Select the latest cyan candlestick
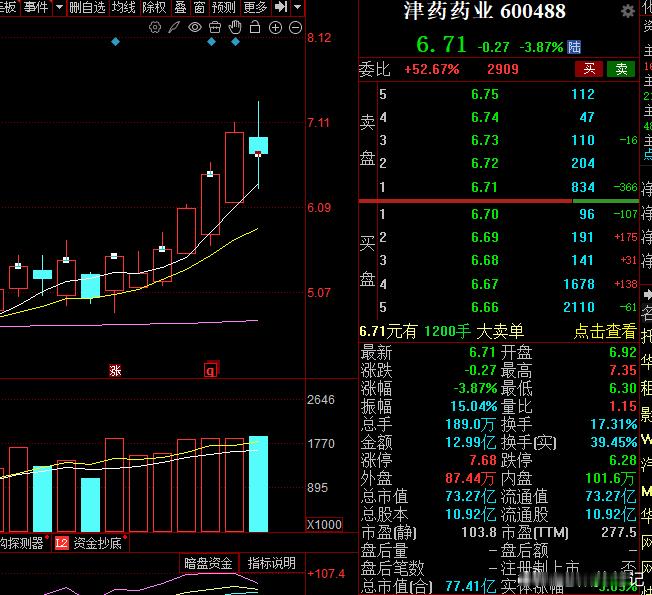 [x=258, y=146]
